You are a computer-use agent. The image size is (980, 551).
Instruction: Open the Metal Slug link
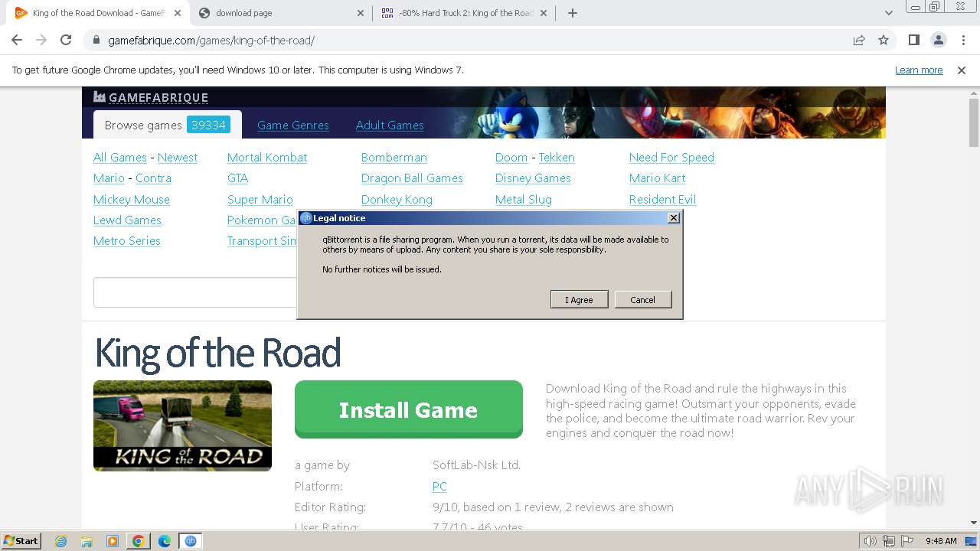point(524,200)
